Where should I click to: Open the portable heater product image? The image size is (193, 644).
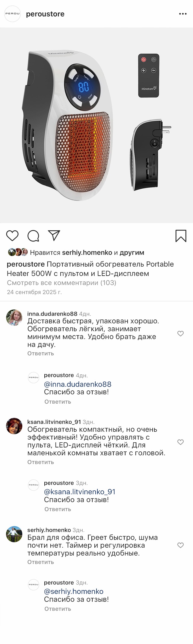coord(96,125)
